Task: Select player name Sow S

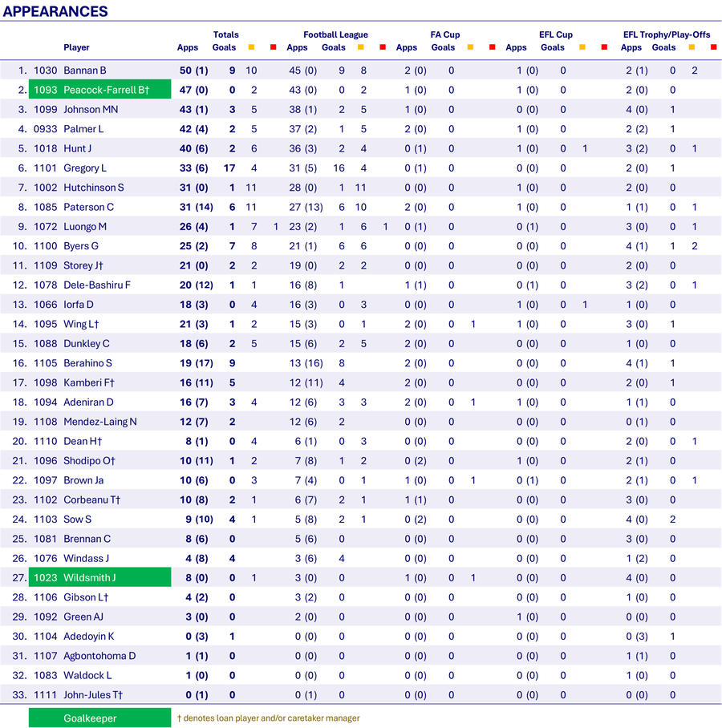Action: 78,519
